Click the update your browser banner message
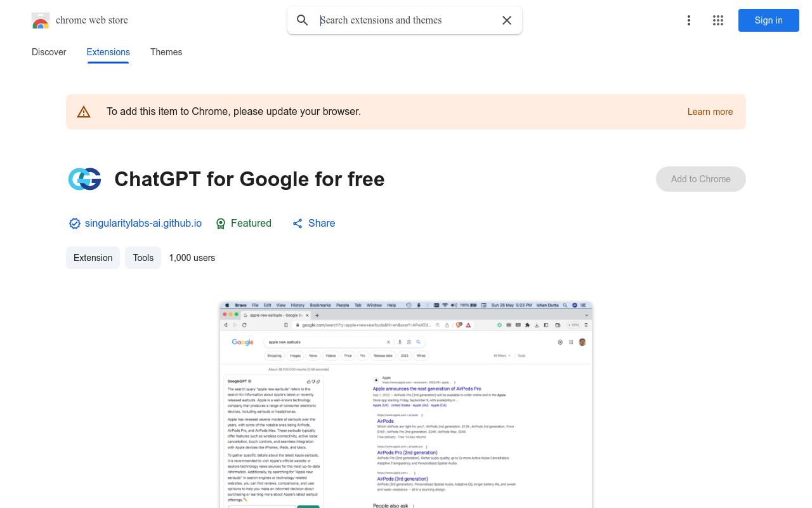The width and height of the screenshot is (812, 508). coord(233,112)
